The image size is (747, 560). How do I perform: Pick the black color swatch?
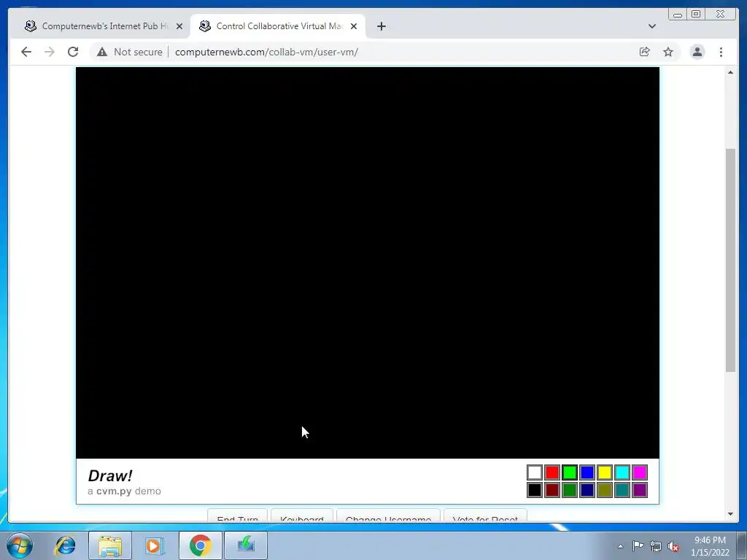(x=535, y=490)
